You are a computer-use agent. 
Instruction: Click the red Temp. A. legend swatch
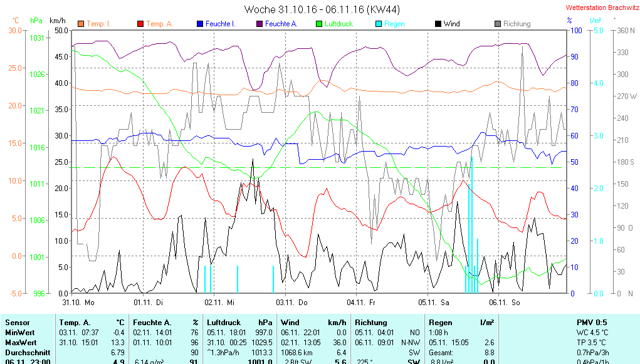coord(140,24)
